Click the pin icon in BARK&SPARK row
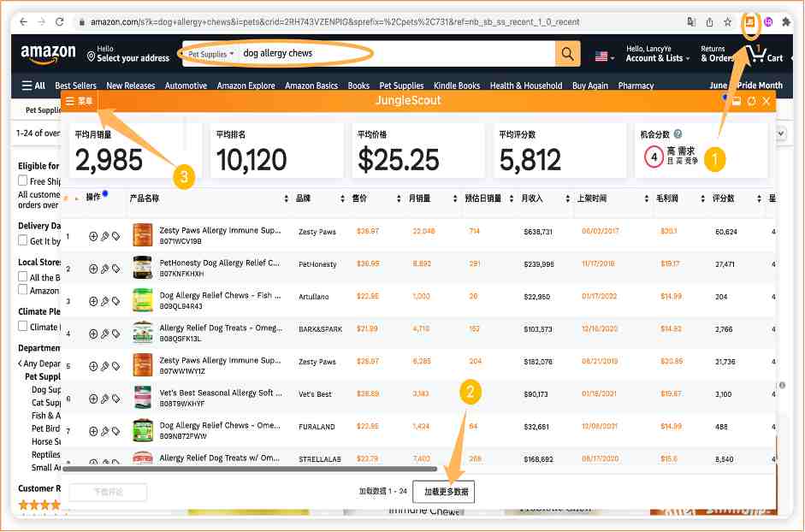The image size is (805, 532). [x=104, y=334]
